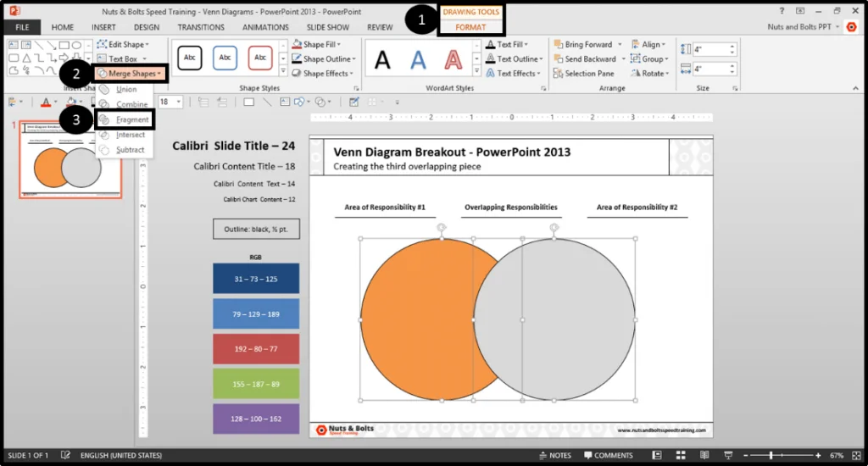
Task: Open the Rotate dropdown
Action: [x=650, y=73]
